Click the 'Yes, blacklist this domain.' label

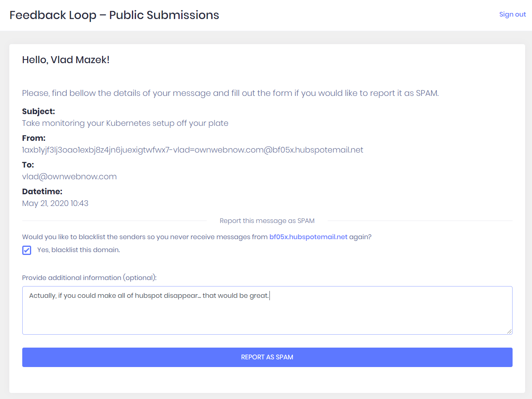pyautogui.click(x=78, y=250)
